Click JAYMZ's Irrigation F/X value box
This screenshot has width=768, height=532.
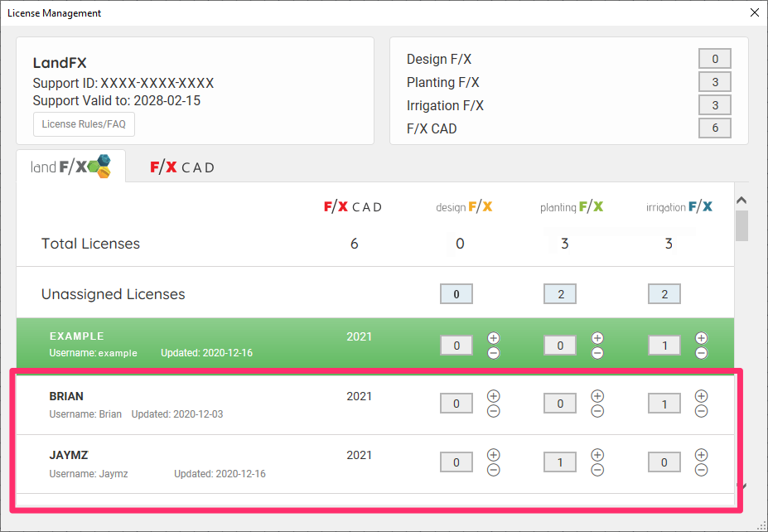664,462
